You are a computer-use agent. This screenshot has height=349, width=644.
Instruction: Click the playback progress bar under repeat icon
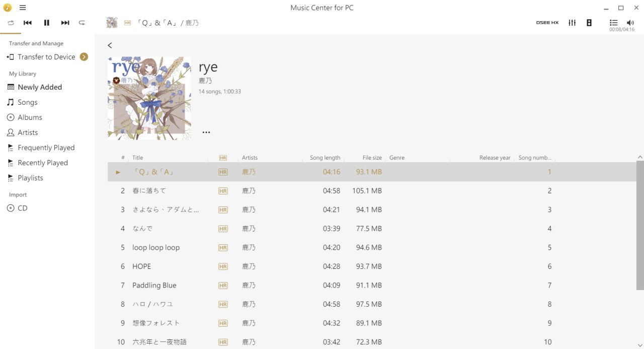(x=11, y=33)
